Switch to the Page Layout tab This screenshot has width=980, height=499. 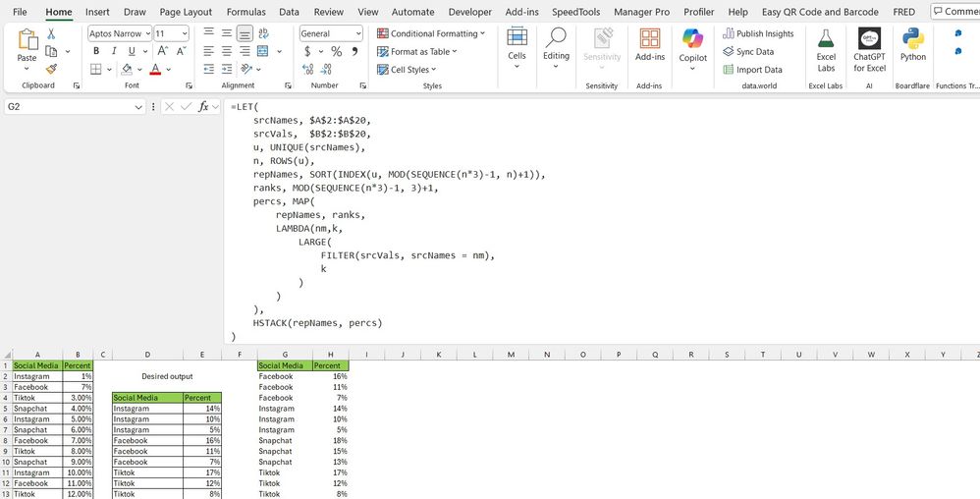[186, 12]
